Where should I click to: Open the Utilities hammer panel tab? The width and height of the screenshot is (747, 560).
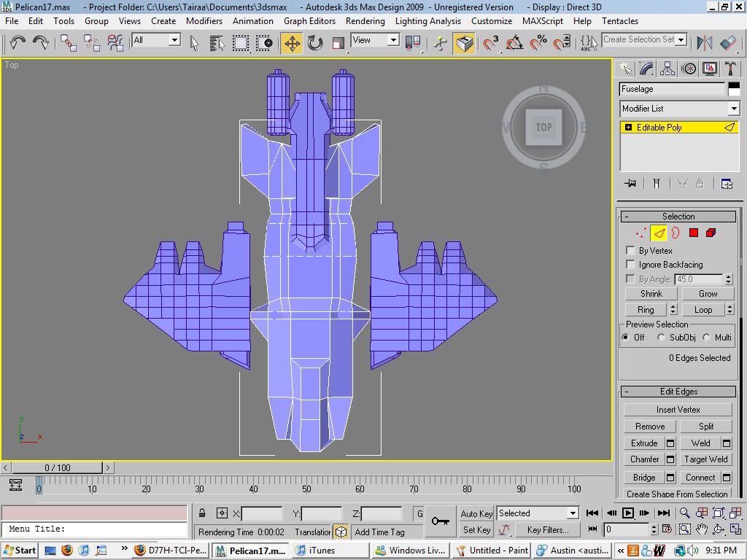point(730,69)
